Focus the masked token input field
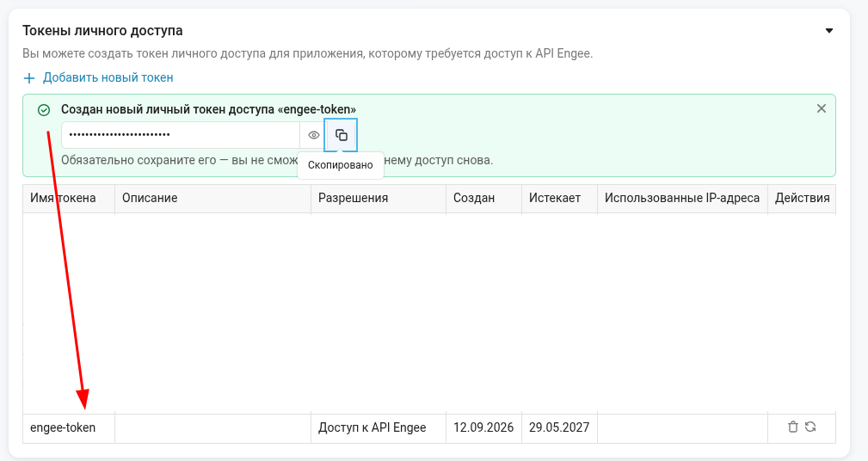The height and width of the screenshot is (461, 868). [x=181, y=135]
